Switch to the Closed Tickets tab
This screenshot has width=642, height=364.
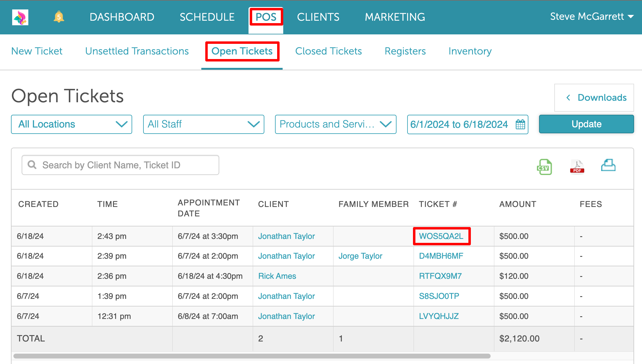pos(328,51)
